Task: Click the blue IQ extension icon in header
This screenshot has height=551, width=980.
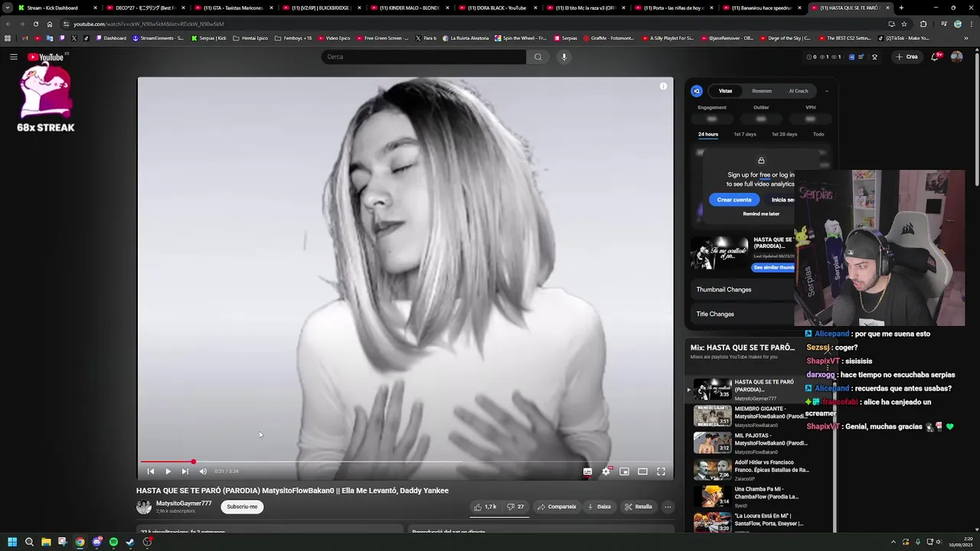Action: pyautogui.click(x=851, y=57)
